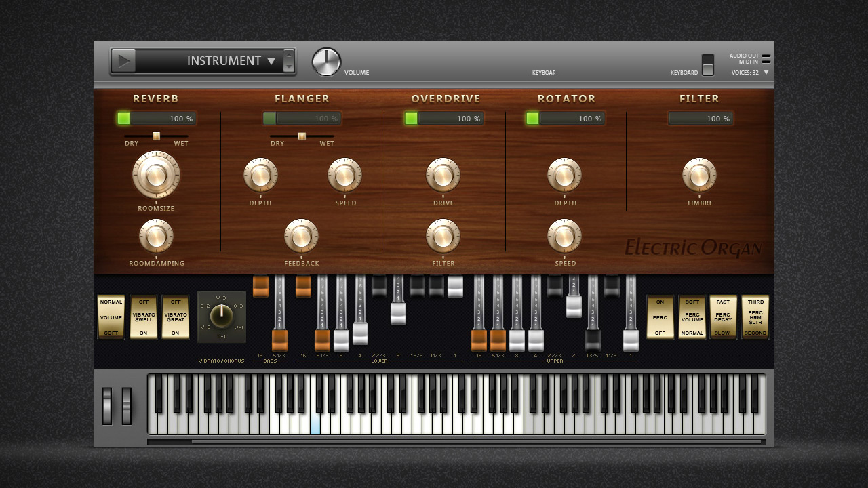Viewport: 868px width, 488px height.
Task: Click the Filter Timbre knob
Action: (699, 175)
